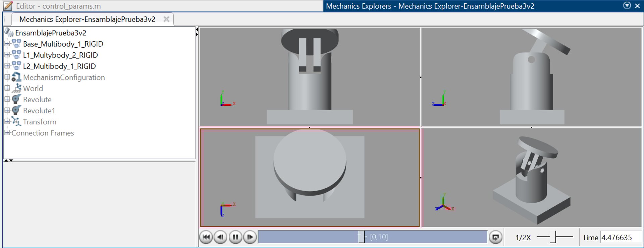
Task: Click the front view 3D viewport
Action: click(310, 77)
